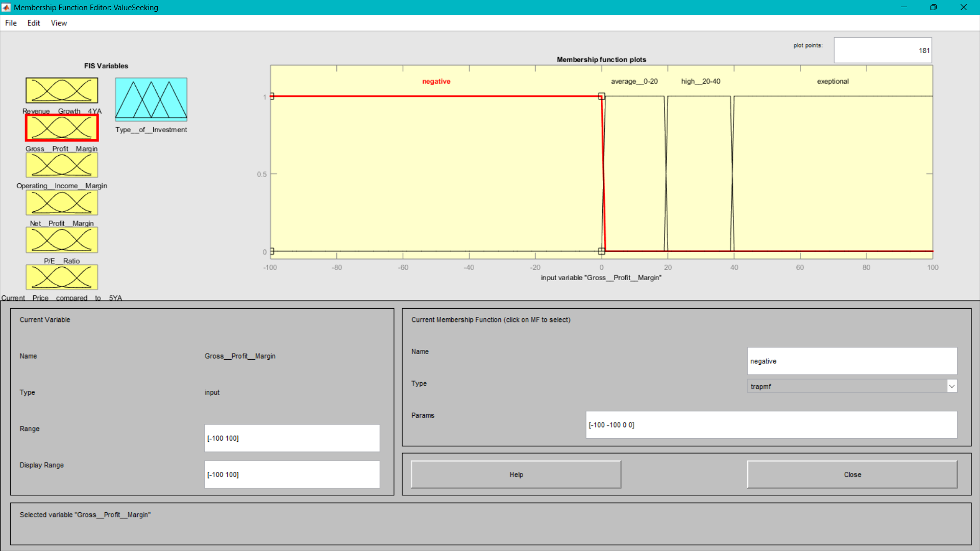
Task: Click the Help button
Action: pyautogui.click(x=516, y=474)
